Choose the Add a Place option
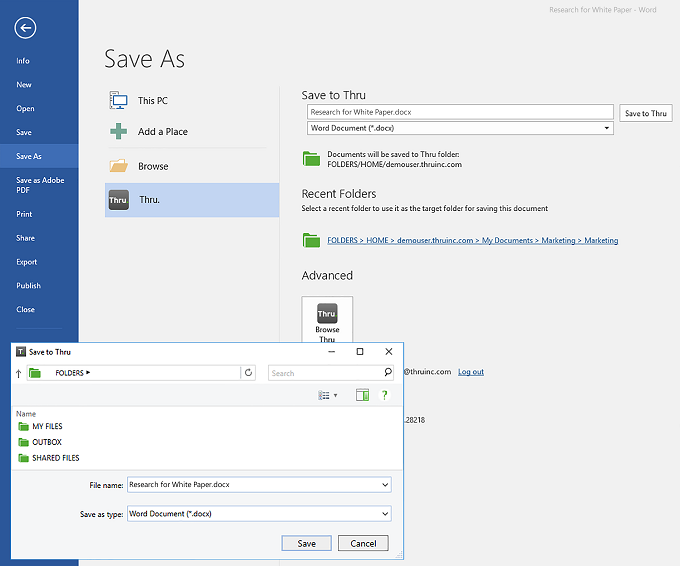This screenshot has height=566, width=680. point(162,132)
